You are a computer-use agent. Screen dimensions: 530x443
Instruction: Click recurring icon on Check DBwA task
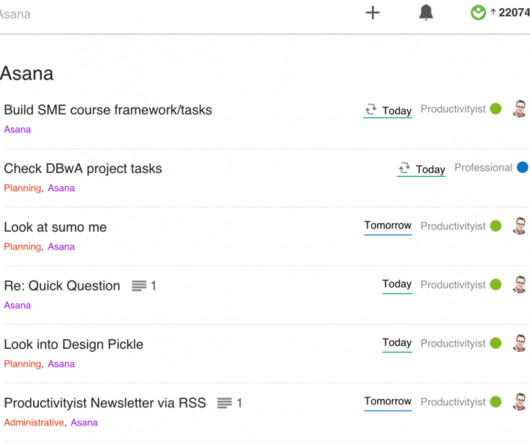(x=404, y=168)
